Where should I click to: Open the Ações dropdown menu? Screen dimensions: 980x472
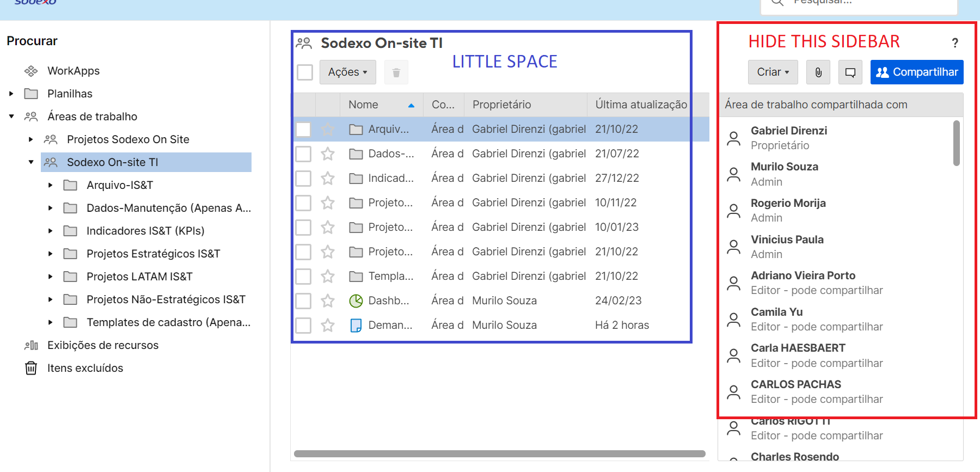coord(347,72)
